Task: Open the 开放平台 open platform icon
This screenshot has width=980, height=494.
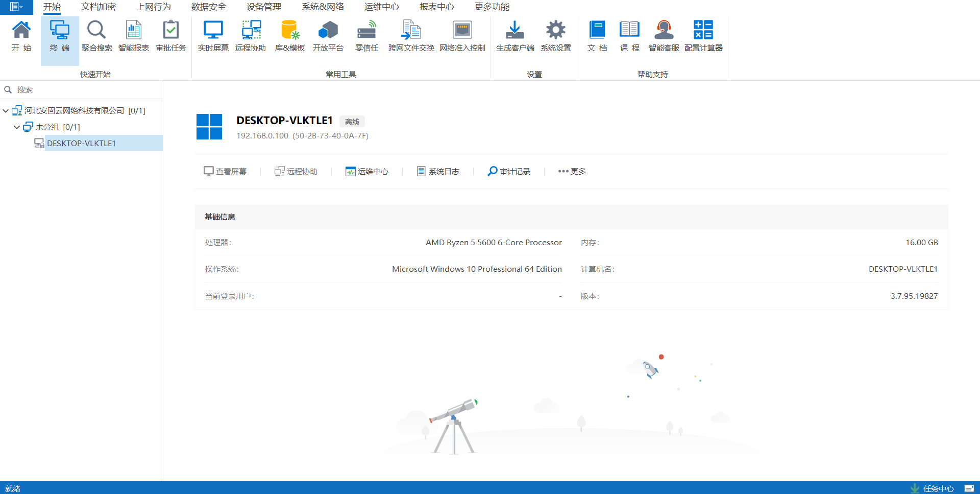Action: [328, 36]
